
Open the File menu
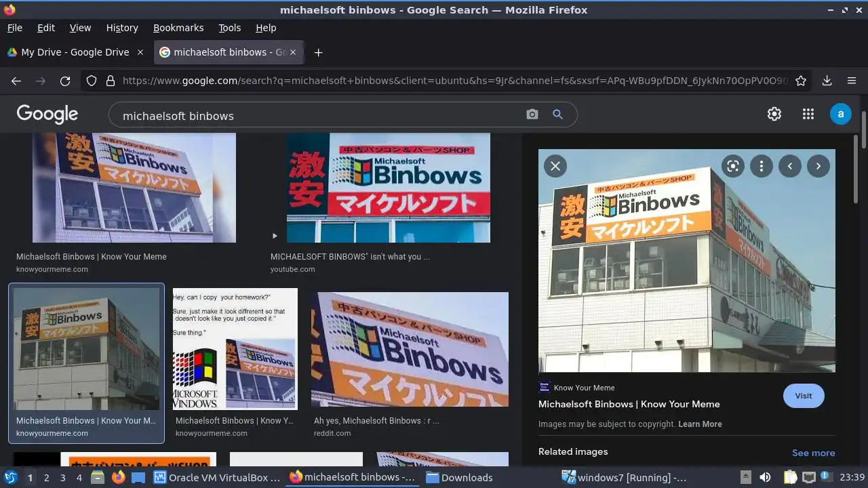pos(14,28)
